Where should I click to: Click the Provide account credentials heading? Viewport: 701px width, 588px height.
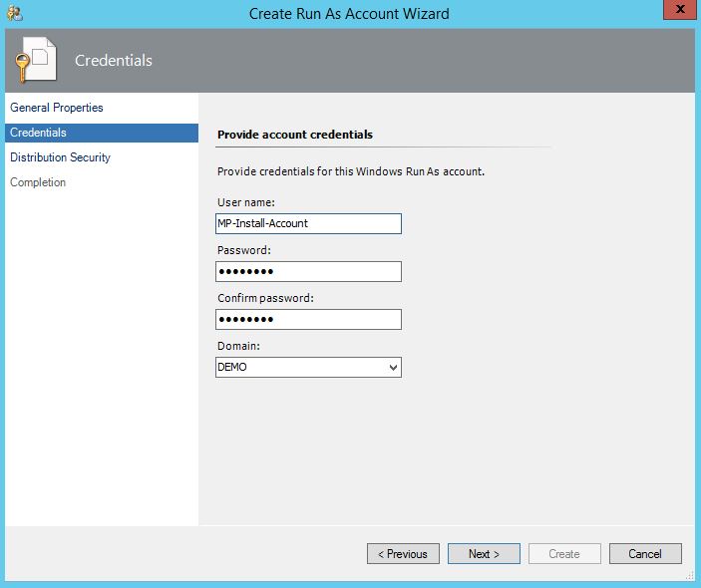point(295,134)
